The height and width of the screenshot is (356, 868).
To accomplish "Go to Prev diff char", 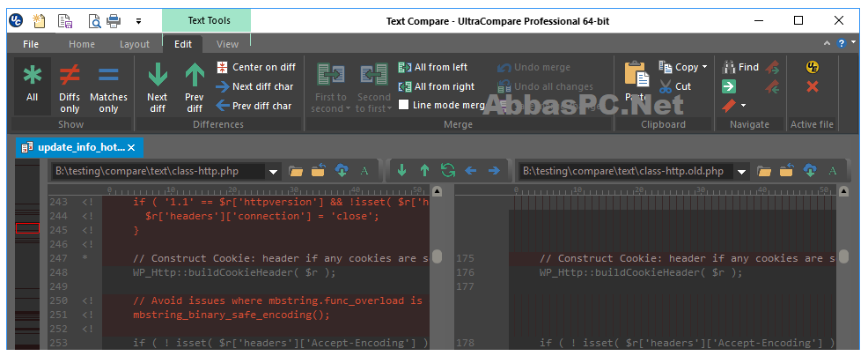I will point(254,106).
